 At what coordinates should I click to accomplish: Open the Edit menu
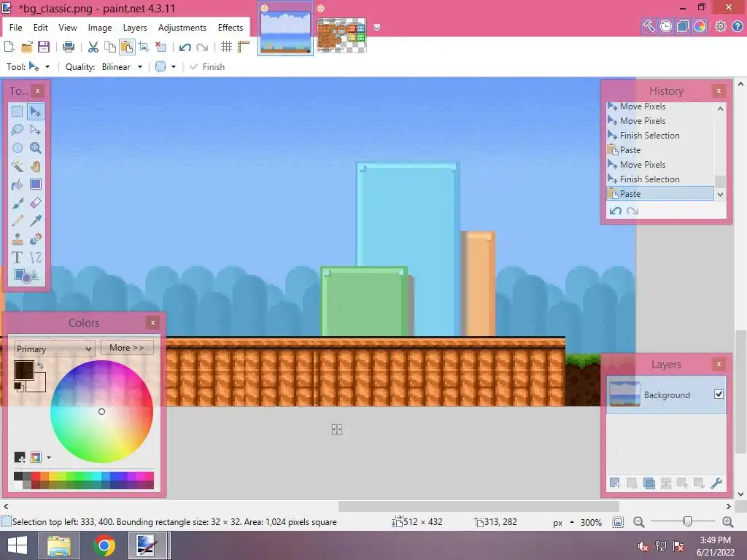tap(41, 28)
